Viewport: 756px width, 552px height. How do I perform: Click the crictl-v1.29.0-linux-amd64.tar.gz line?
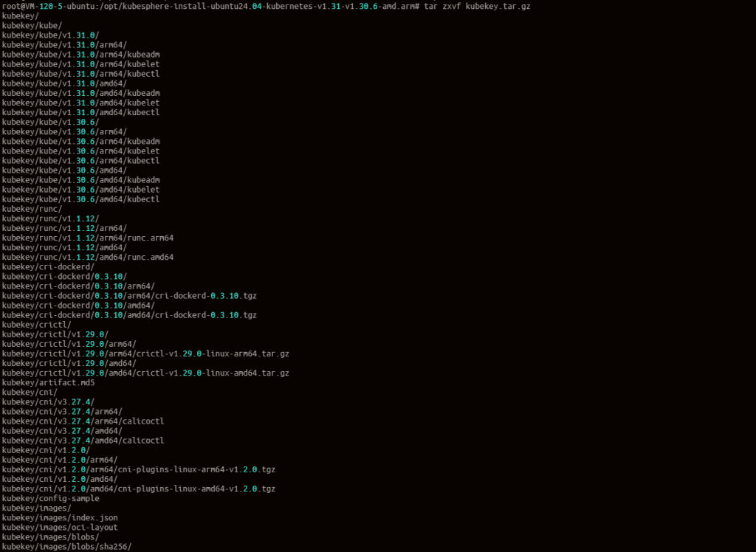[x=145, y=373]
